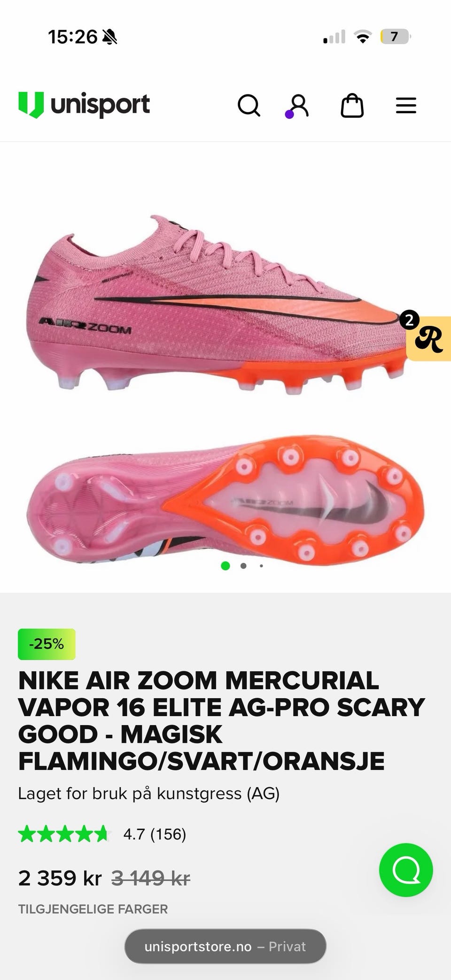Select the second gray carousel dot
The image size is (451, 980).
(x=243, y=566)
